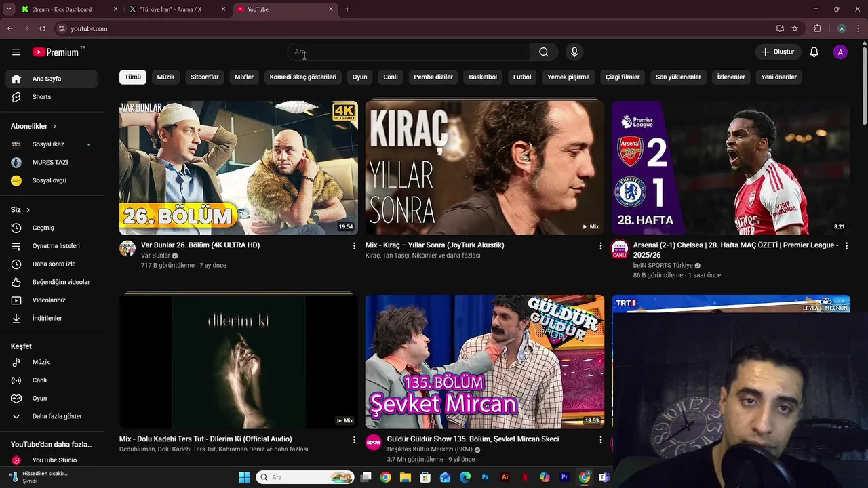Screen dimensions: 868x488
Task: Select the Yeni öneriler filter chip
Action: (778, 77)
